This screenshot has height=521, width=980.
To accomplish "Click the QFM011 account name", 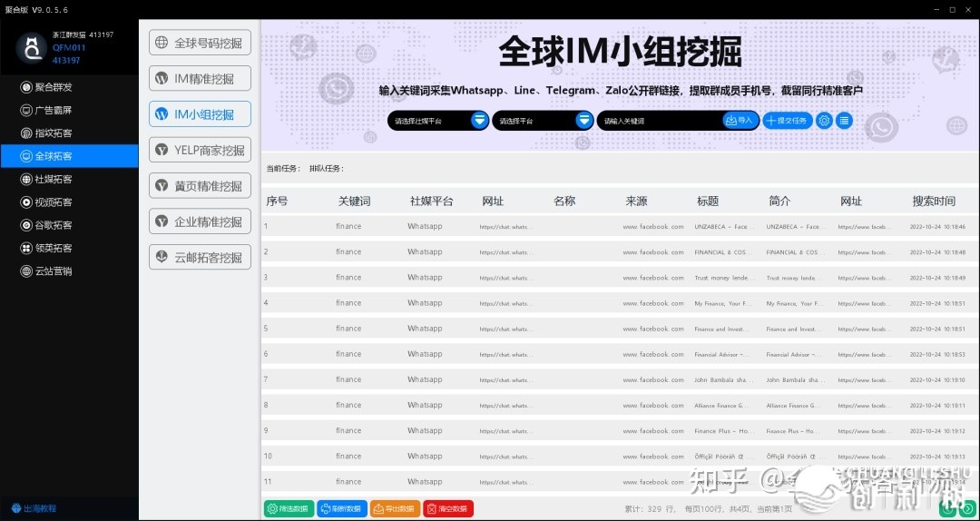I will click(x=69, y=47).
